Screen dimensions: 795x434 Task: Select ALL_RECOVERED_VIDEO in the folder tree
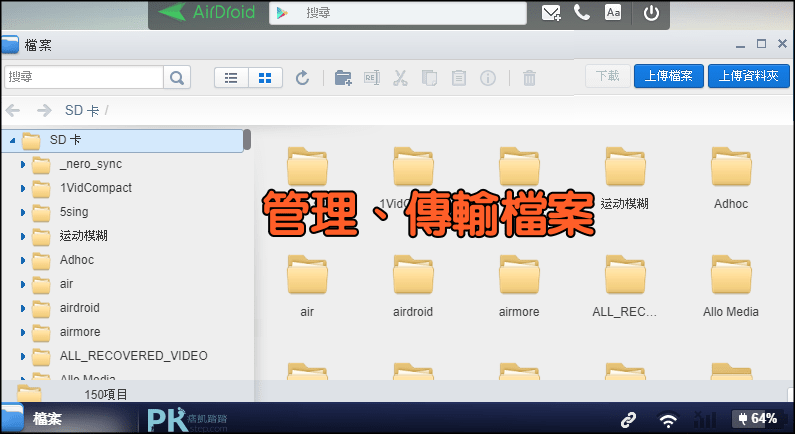pos(134,356)
